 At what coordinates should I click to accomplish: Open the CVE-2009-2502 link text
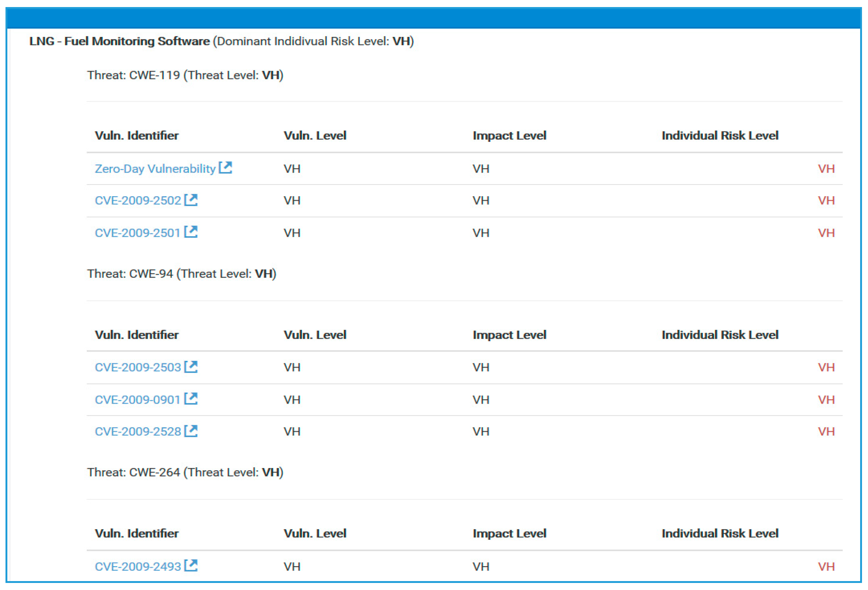[138, 200]
